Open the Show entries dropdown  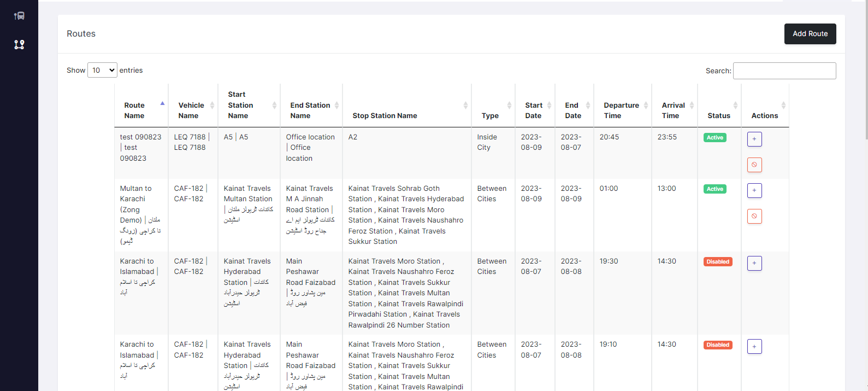tap(102, 70)
